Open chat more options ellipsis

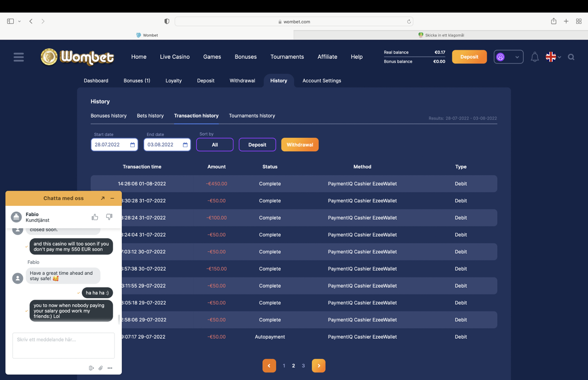(x=110, y=368)
